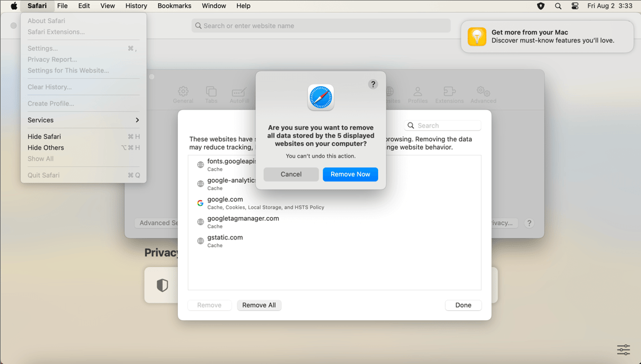Open the Profiles settings pane
This screenshot has width=641, height=364.
pyautogui.click(x=418, y=95)
